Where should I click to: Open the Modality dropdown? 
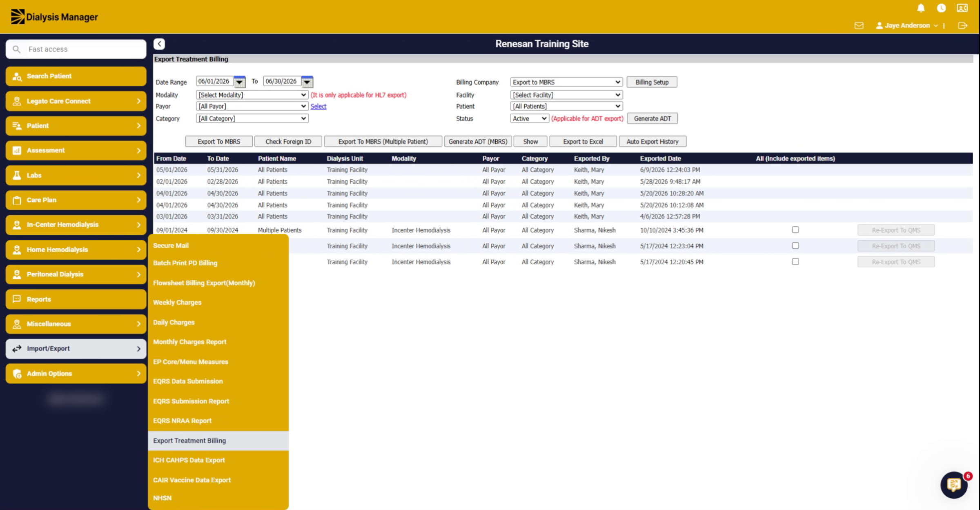pyautogui.click(x=252, y=95)
